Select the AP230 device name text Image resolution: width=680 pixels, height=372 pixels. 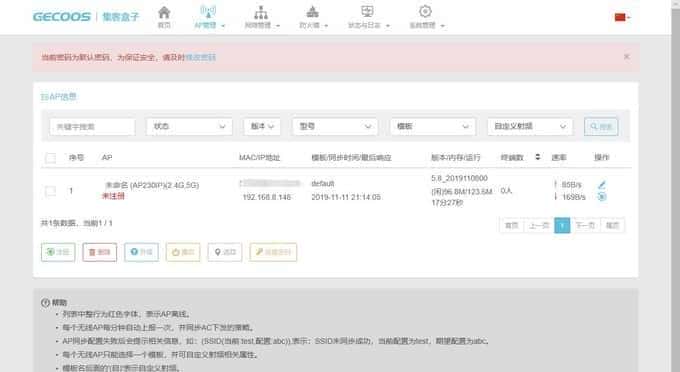(x=152, y=186)
